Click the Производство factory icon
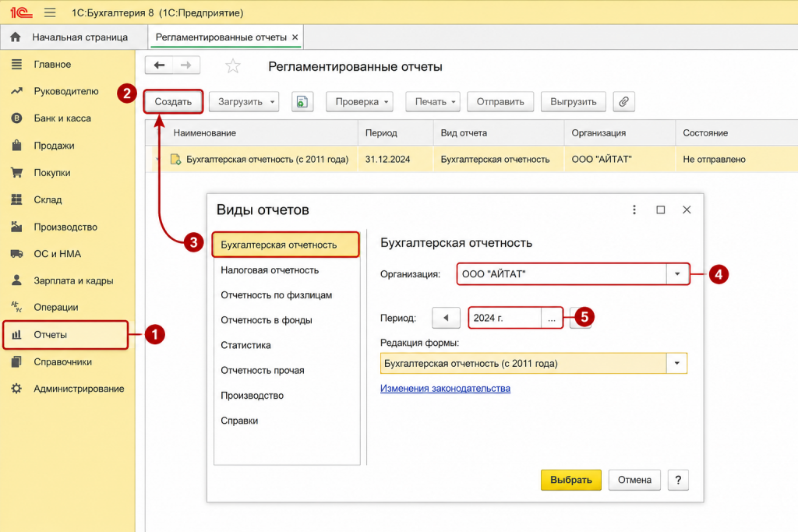 tap(17, 227)
